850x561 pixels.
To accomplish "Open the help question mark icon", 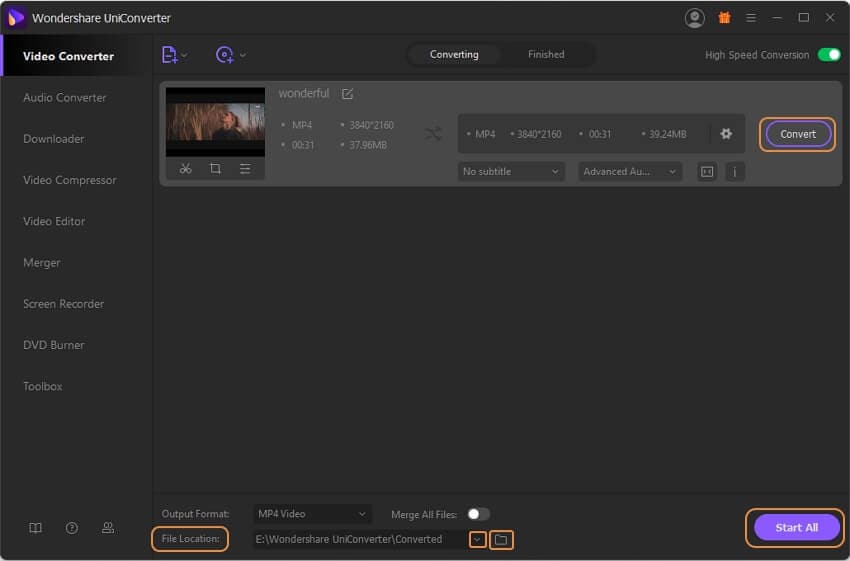I will coord(72,528).
